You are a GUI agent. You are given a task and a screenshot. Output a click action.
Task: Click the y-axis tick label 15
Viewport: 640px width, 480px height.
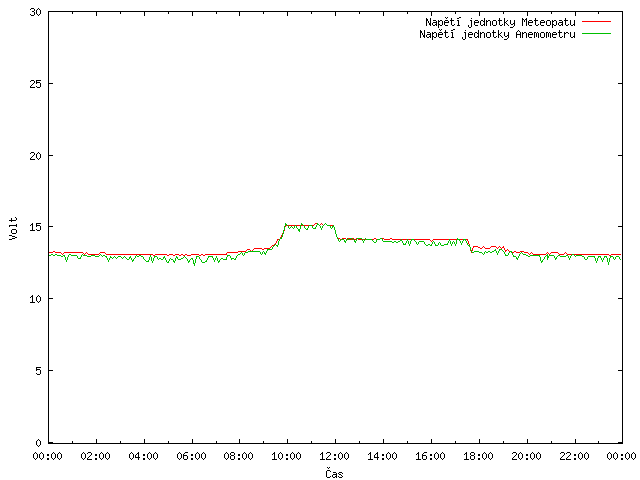tap(36, 227)
